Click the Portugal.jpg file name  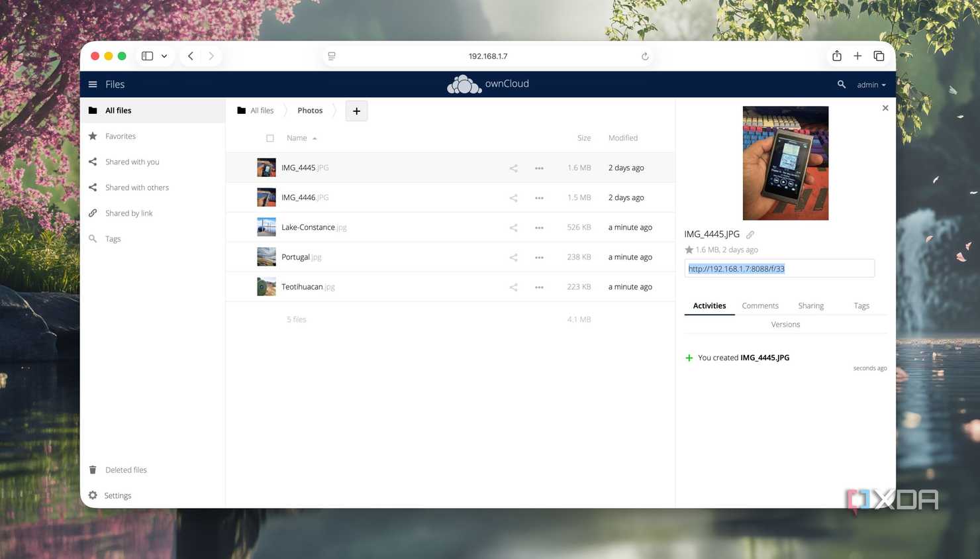(x=301, y=257)
